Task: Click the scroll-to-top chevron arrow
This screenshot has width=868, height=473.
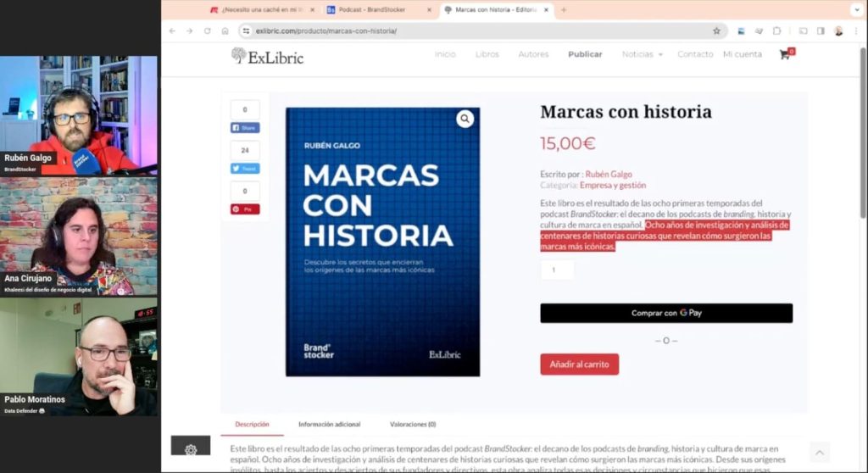Action: (x=820, y=453)
